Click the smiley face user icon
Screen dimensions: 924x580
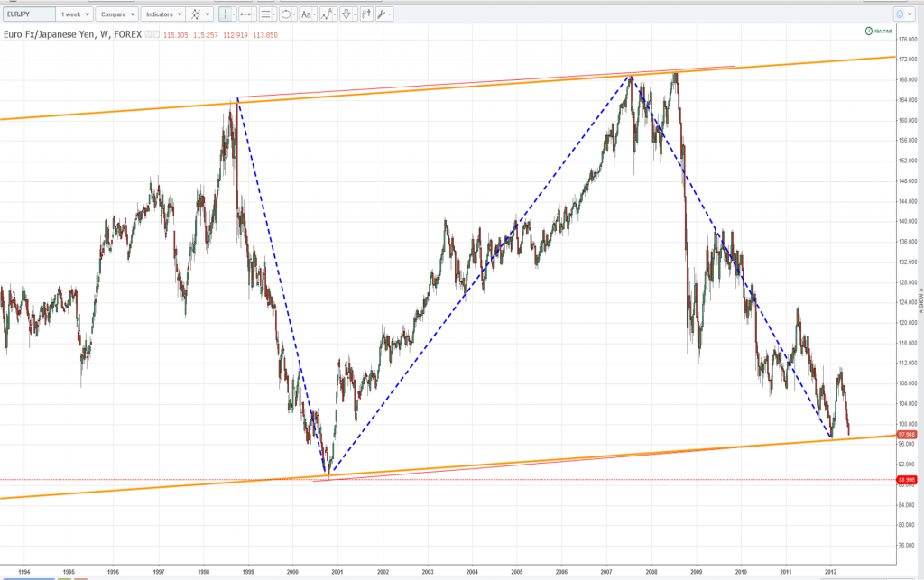pos(900,14)
